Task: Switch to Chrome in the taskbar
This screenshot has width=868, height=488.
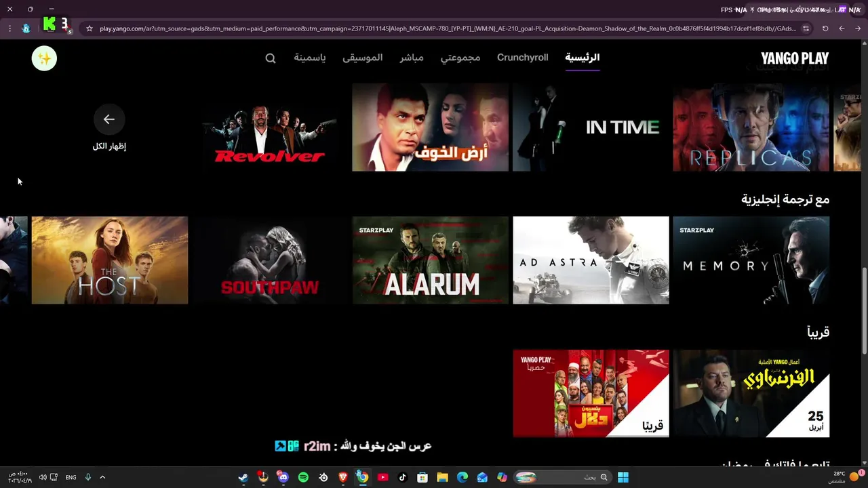Action: pyautogui.click(x=363, y=477)
